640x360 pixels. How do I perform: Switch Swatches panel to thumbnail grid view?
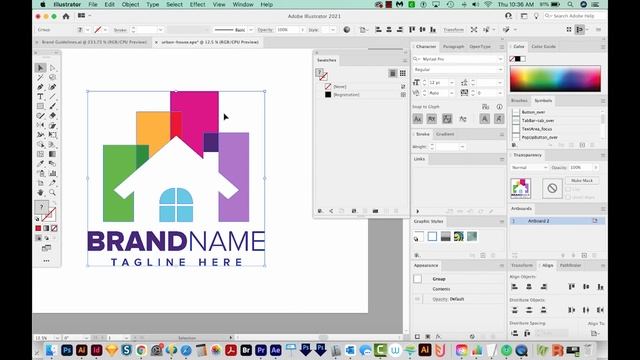pyautogui.click(x=403, y=73)
